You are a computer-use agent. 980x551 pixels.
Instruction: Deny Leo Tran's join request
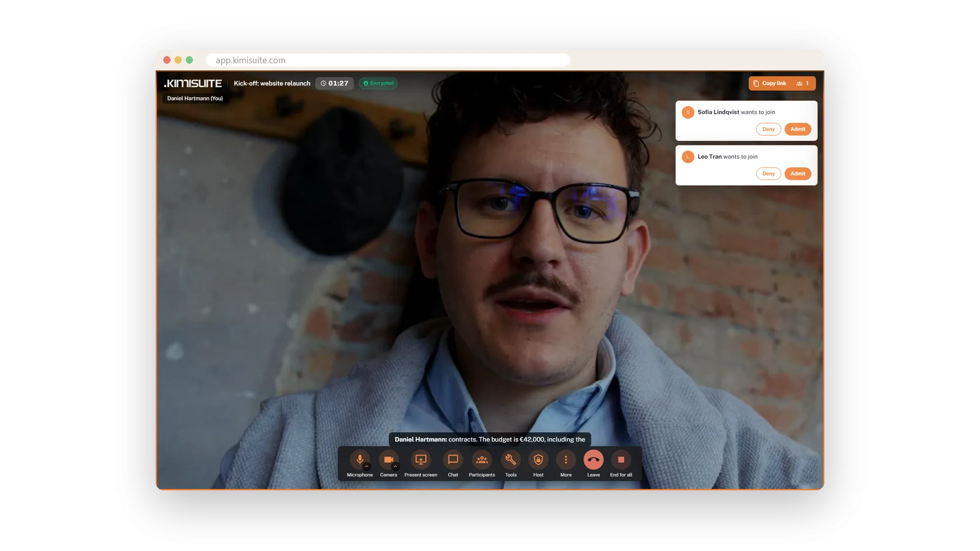(x=768, y=173)
